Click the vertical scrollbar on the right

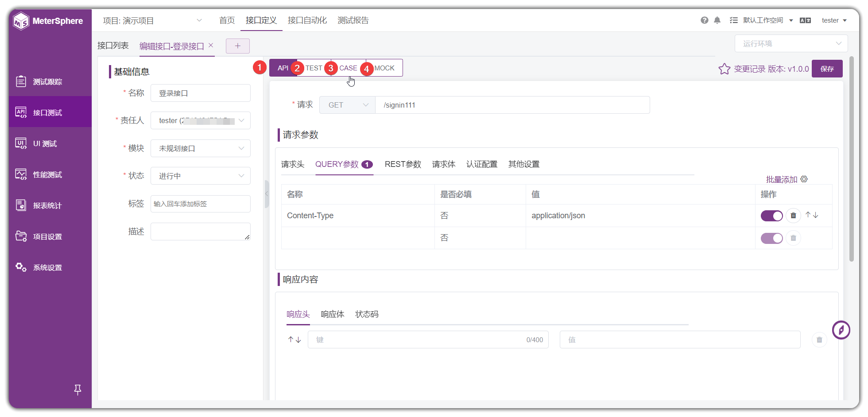click(851, 159)
